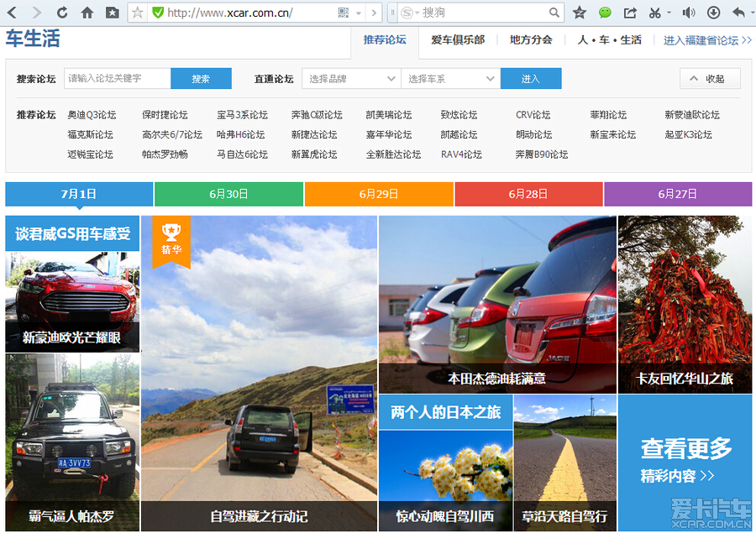Collapse the panel with 收起 button
This screenshot has height=533, width=756.
click(710, 79)
